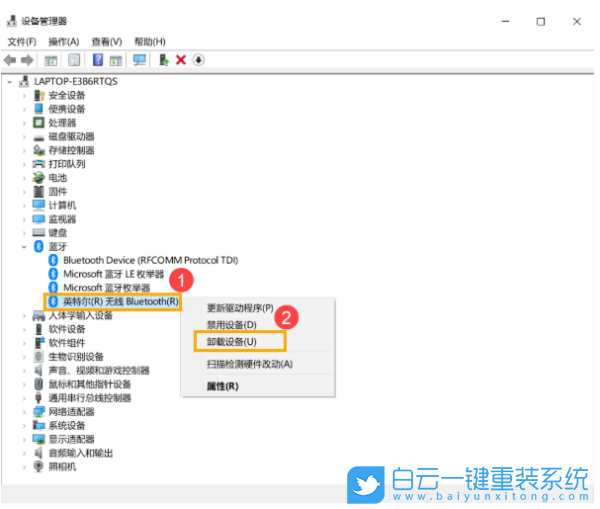Select the 系统设备 tree item
Image resolution: width=600 pixels, height=509 pixels.
[x=67, y=426]
